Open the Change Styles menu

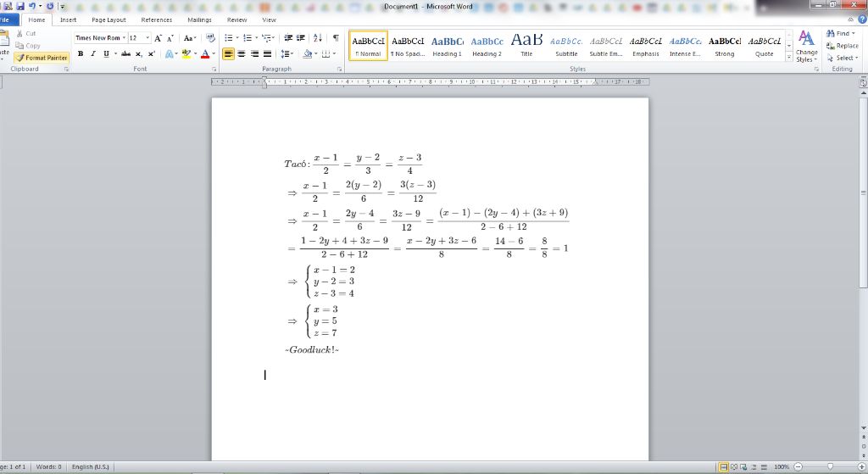tap(807, 47)
